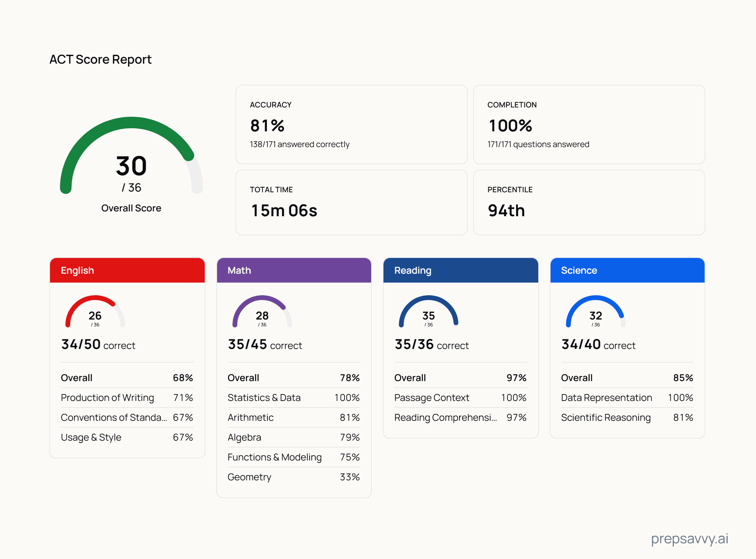The height and width of the screenshot is (559, 756).
Task: Click the Reading score gauge showing 35
Action: 429,311
